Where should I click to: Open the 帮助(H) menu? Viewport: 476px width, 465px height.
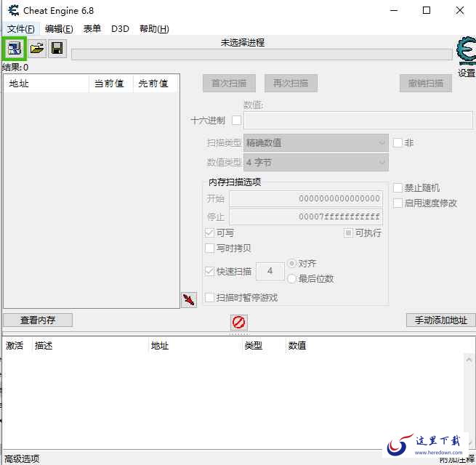(154, 29)
